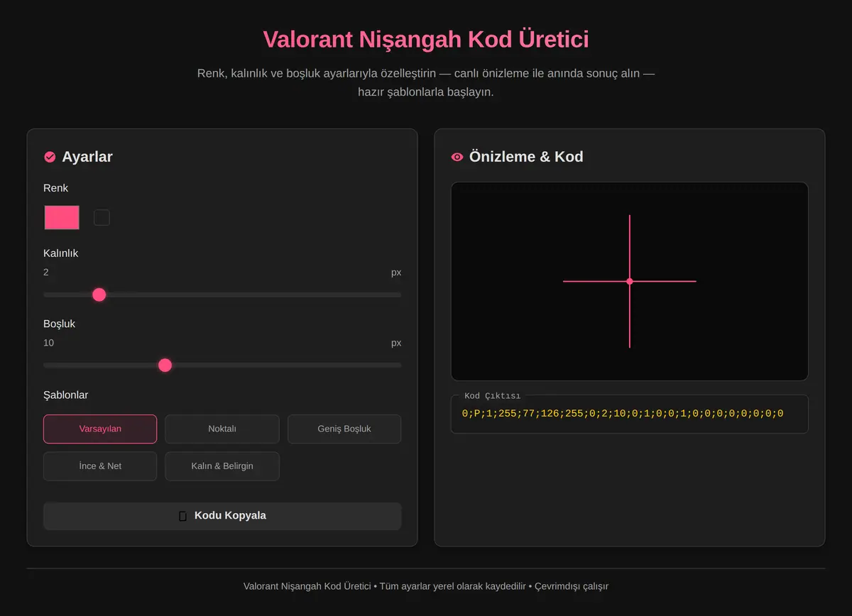Click the Kalınlık value 2
Viewport: 852px width, 616px height.
click(x=46, y=273)
